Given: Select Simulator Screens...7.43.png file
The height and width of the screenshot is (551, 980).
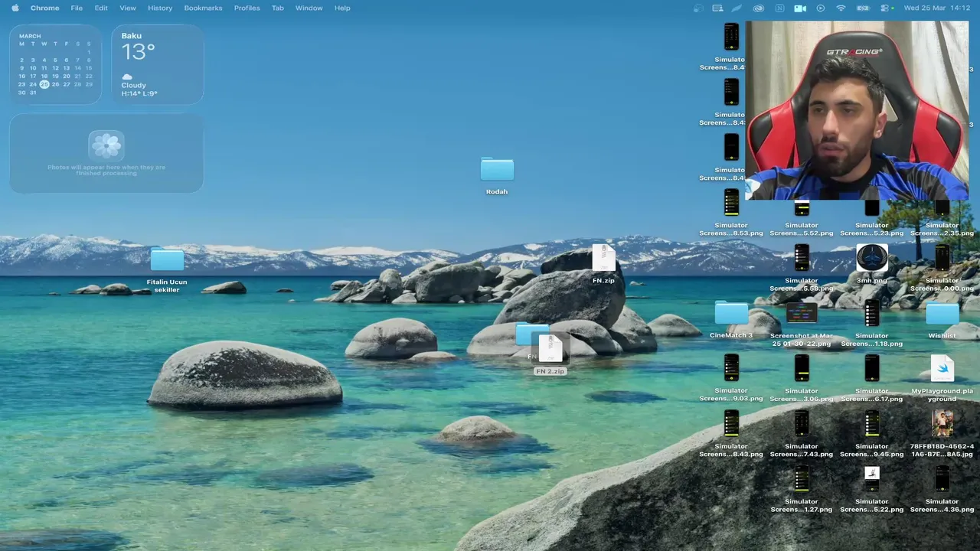Looking at the screenshot, I should pos(802,423).
